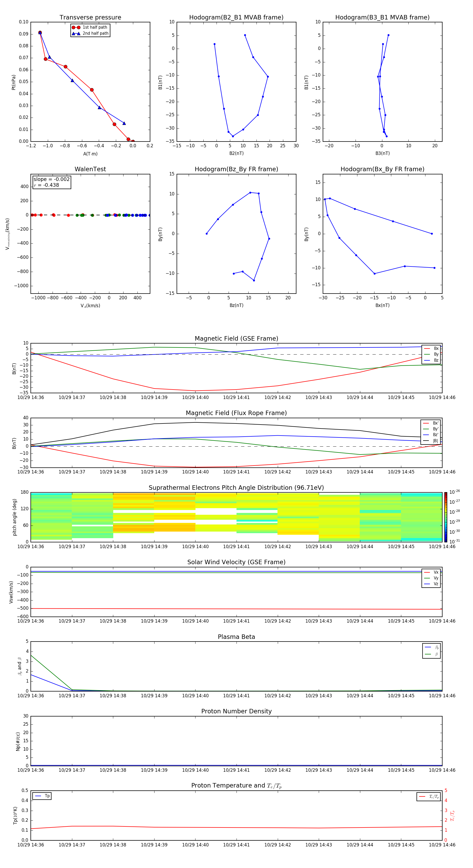Click the 'slope = -0.002' annotation
This screenshot has height=868, width=473.
coord(52,179)
